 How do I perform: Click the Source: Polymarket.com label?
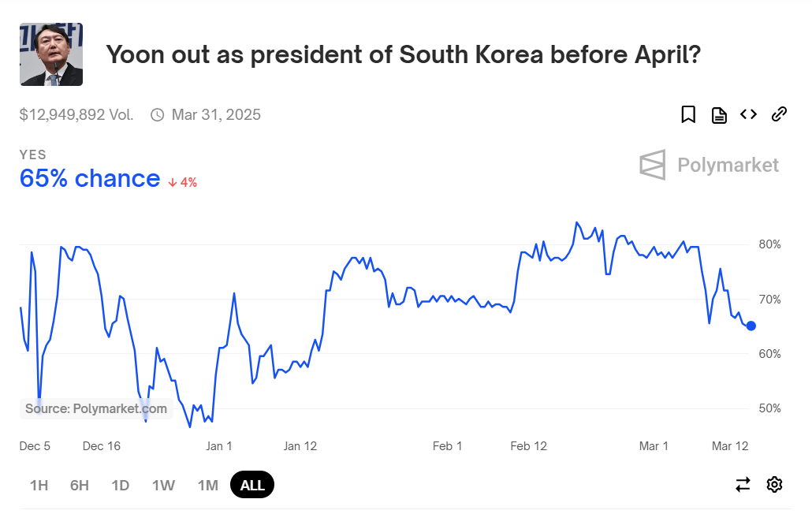coord(96,408)
